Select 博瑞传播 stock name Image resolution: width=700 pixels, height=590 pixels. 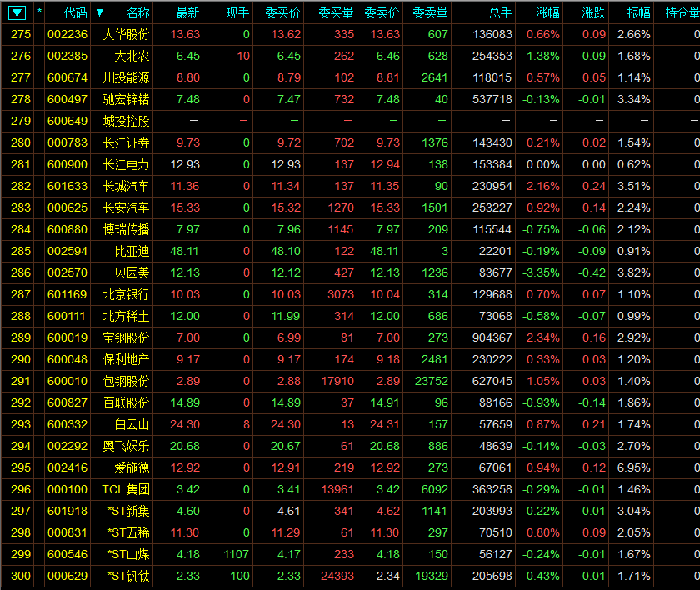click(x=126, y=229)
